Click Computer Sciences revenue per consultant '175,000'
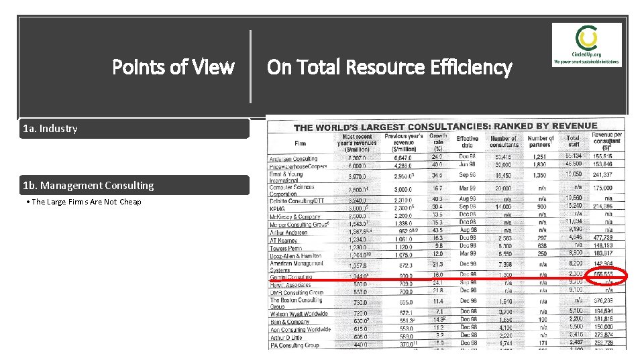 [x=602, y=188]
